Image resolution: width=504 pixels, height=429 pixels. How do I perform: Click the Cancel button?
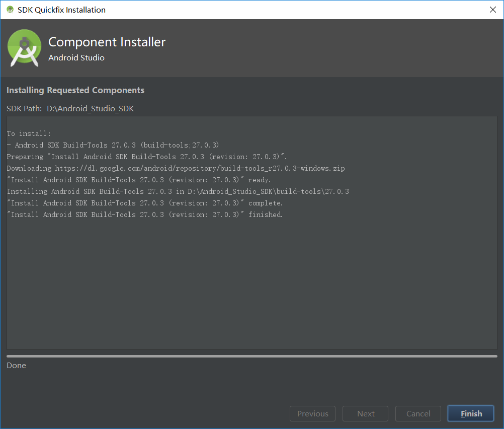418,413
